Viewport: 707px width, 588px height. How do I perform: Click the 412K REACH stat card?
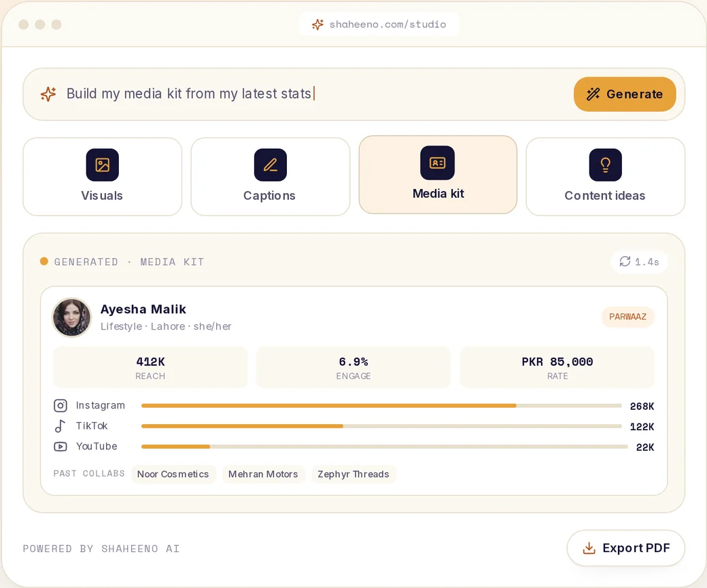tap(151, 367)
